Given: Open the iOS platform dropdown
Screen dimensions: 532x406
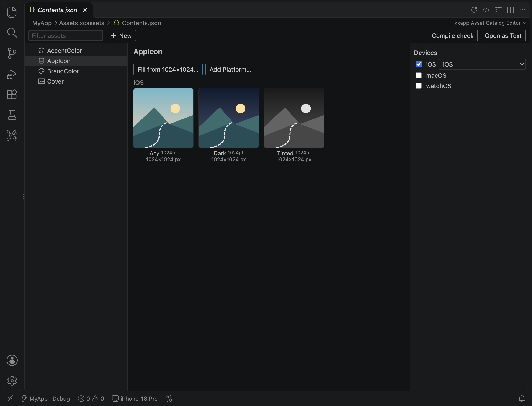Looking at the screenshot, I should tap(482, 64).
